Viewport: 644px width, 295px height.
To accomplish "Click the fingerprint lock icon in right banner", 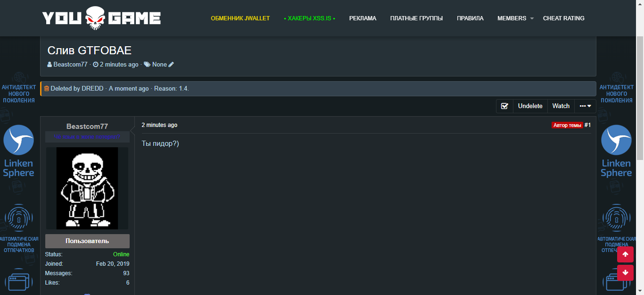I will click(x=616, y=218).
